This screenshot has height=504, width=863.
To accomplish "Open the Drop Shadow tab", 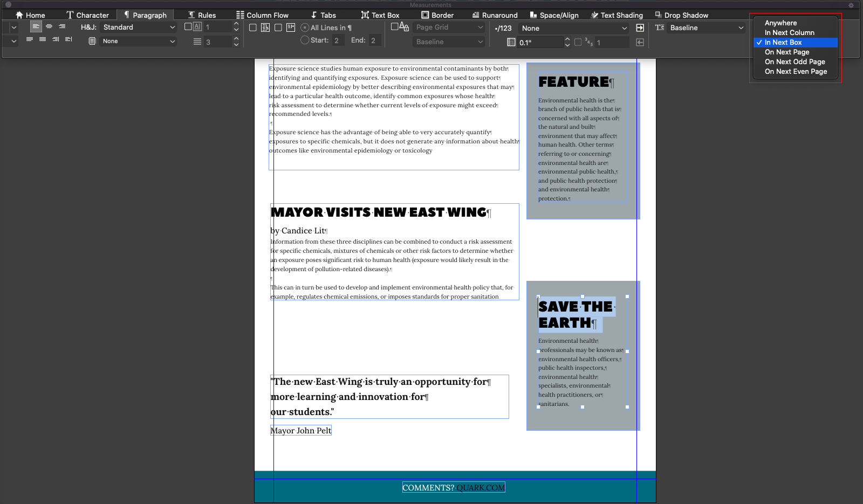I will click(681, 15).
